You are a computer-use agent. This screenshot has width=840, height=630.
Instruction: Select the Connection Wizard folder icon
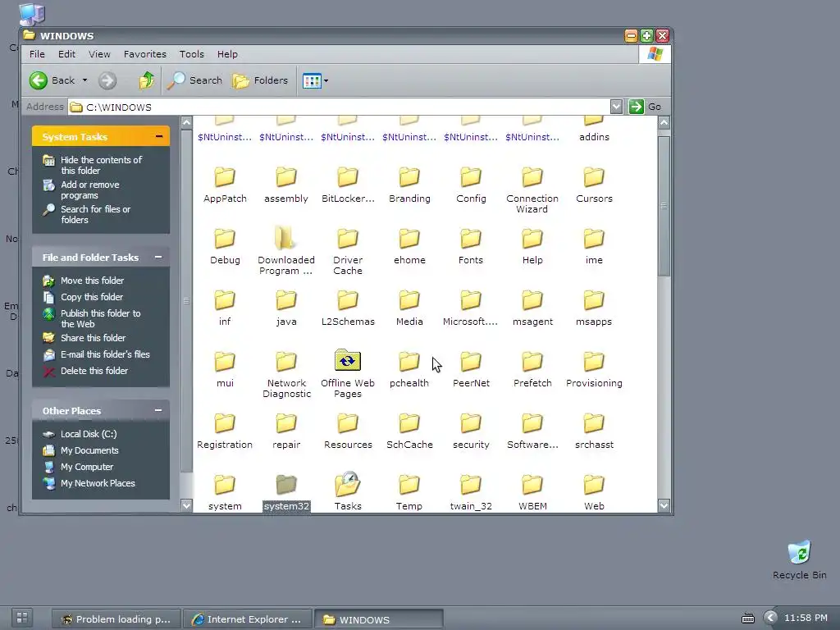[x=532, y=177]
